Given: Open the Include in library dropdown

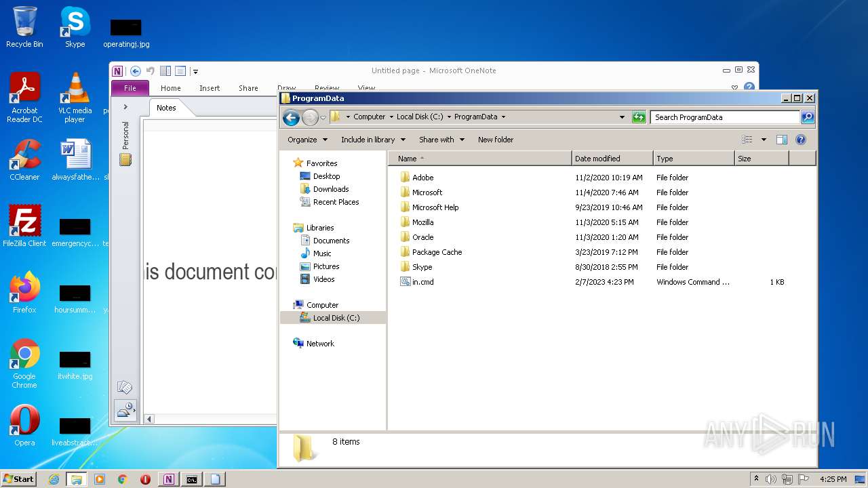Looking at the screenshot, I should point(373,140).
